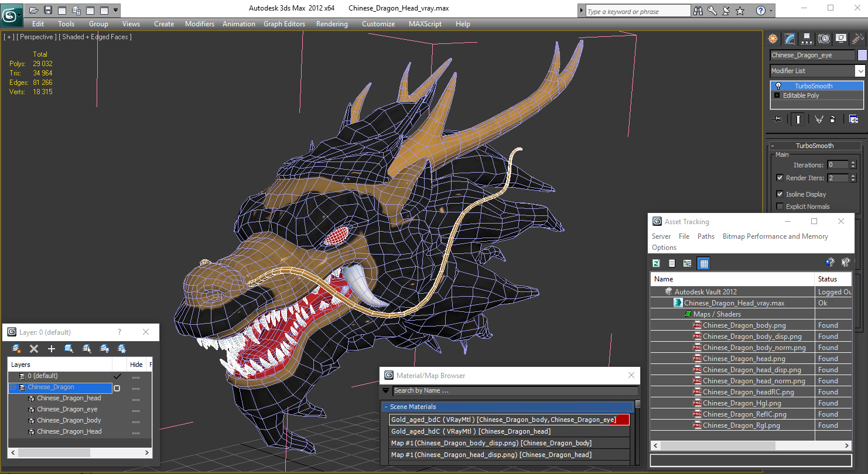
Task: Toggle Hide for Chinese_Dragon_head layer row
Action: point(136,399)
